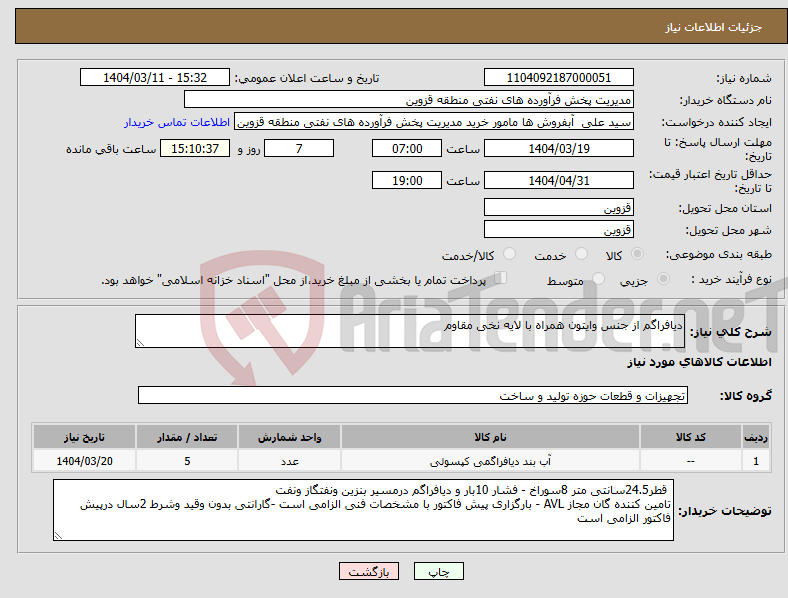Click the delivery province field قزوین
Screen dimensions: 788x598
tap(559, 207)
